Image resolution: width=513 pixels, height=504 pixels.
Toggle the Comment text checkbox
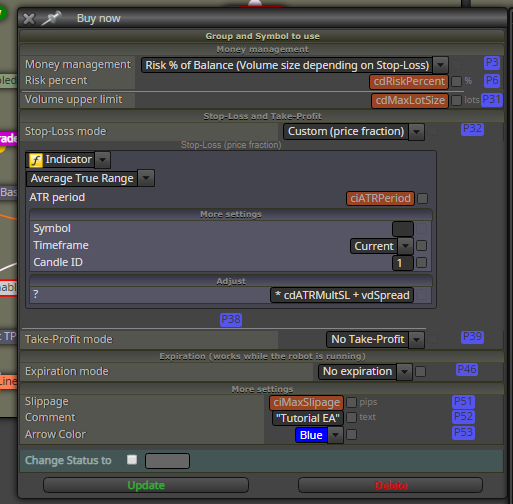tap(351, 417)
